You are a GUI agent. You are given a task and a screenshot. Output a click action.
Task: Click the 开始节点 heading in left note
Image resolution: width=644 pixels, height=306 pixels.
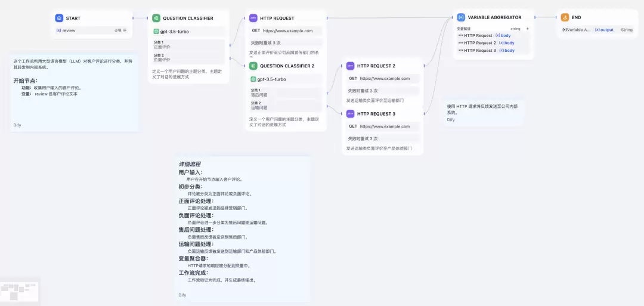[x=26, y=81]
